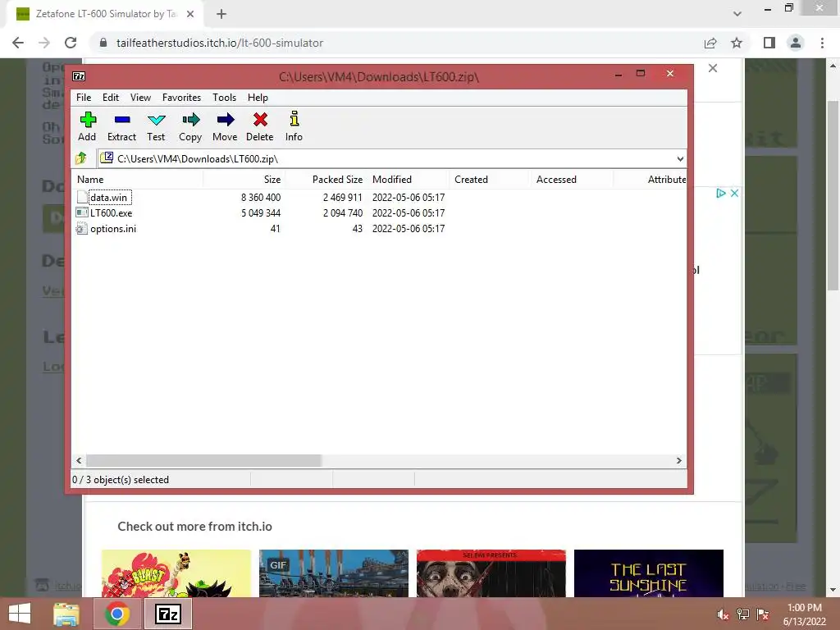
Task: Share this page via Chrome share icon
Action: point(710,43)
